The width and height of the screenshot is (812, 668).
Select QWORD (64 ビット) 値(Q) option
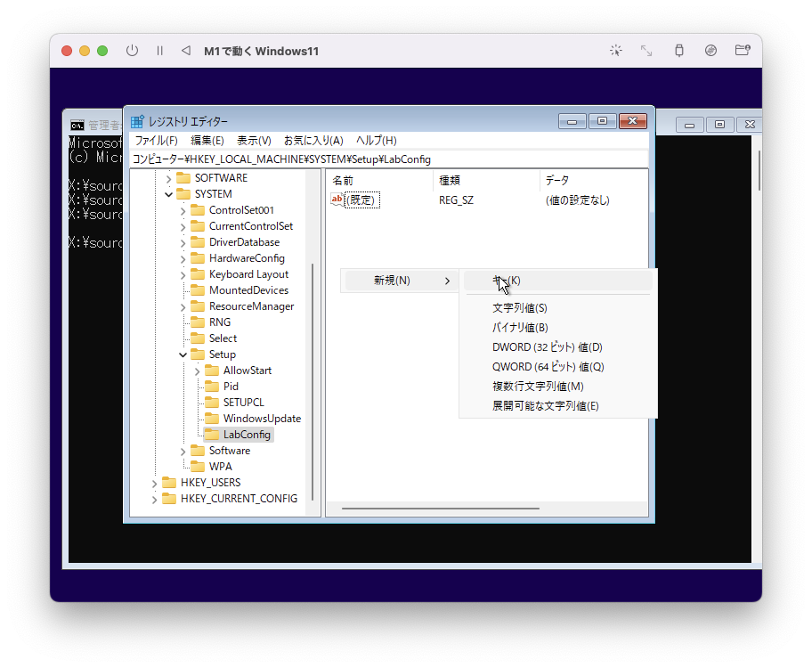click(x=557, y=367)
